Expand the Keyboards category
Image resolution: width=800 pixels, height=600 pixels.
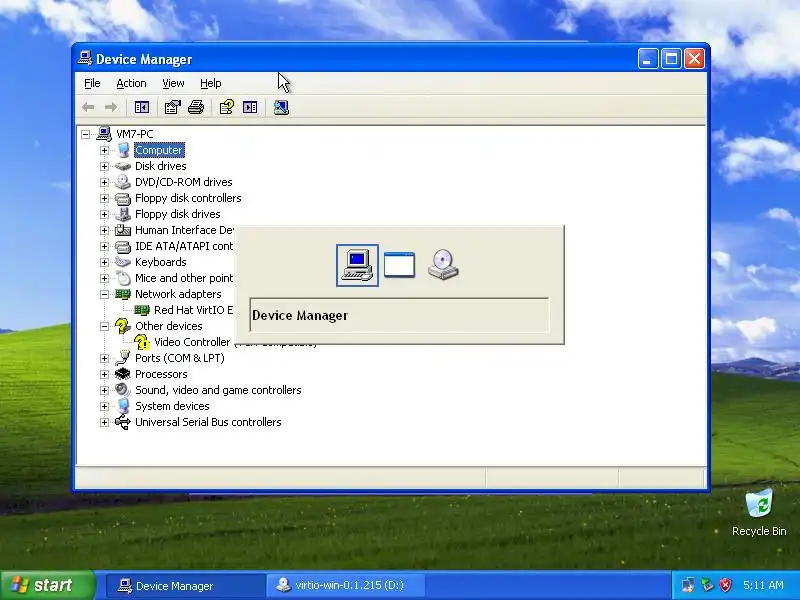(105, 262)
